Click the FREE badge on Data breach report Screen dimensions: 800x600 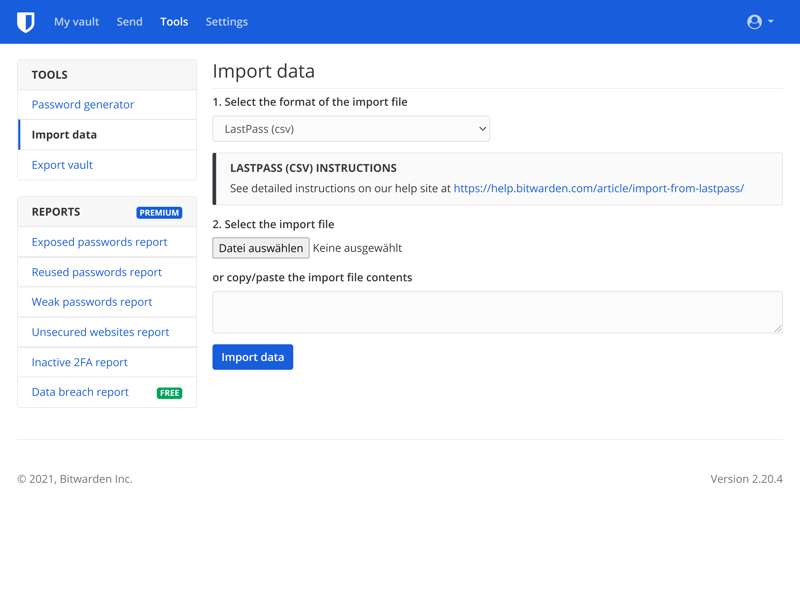pyautogui.click(x=169, y=393)
